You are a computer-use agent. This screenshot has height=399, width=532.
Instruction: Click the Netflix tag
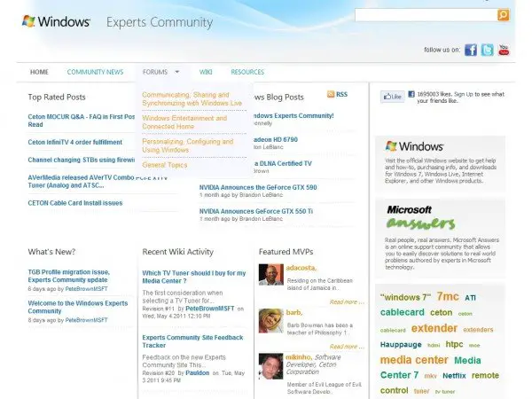[x=454, y=376]
